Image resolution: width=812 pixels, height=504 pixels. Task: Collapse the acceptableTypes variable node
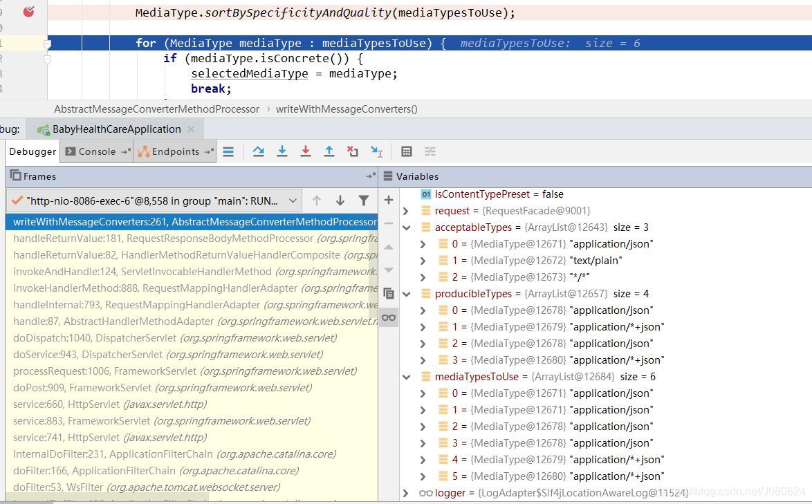(x=407, y=227)
